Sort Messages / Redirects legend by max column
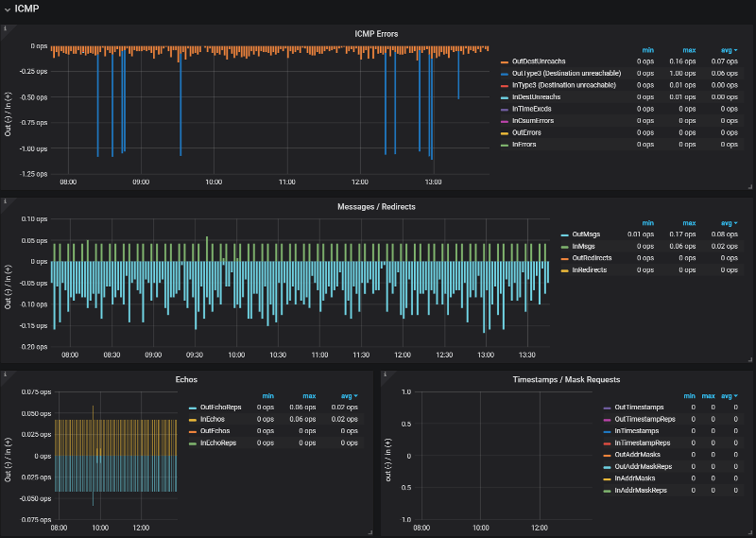This screenshot has width=756, height=538. (689, 222)
